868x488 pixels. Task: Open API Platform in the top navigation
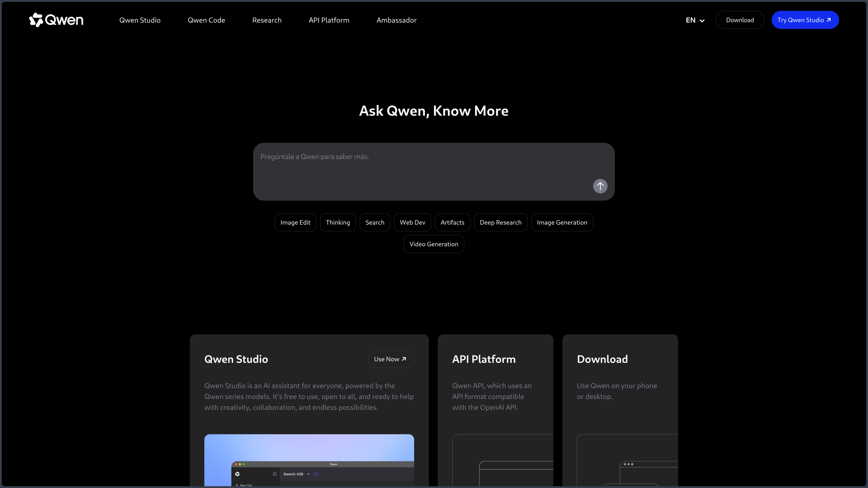[329, 20]
